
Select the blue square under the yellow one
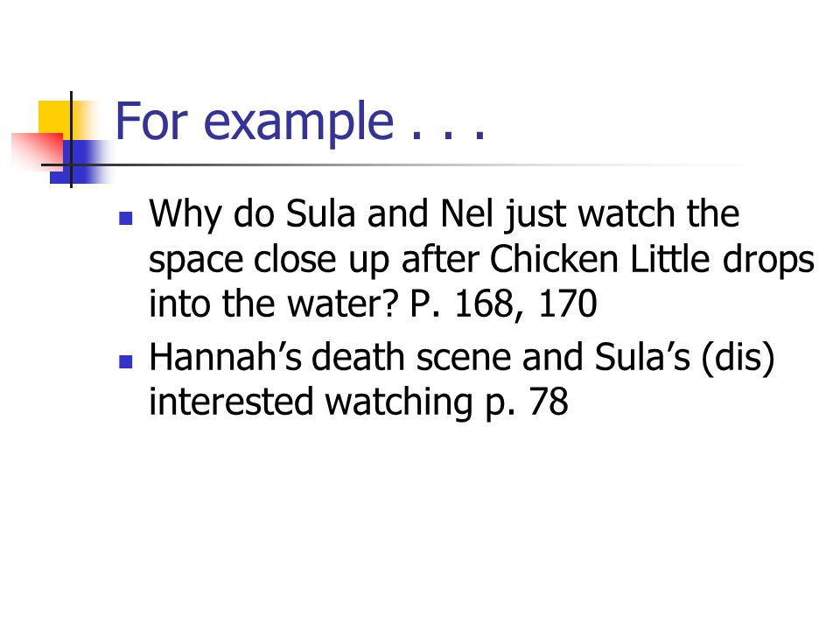point(76,162)
